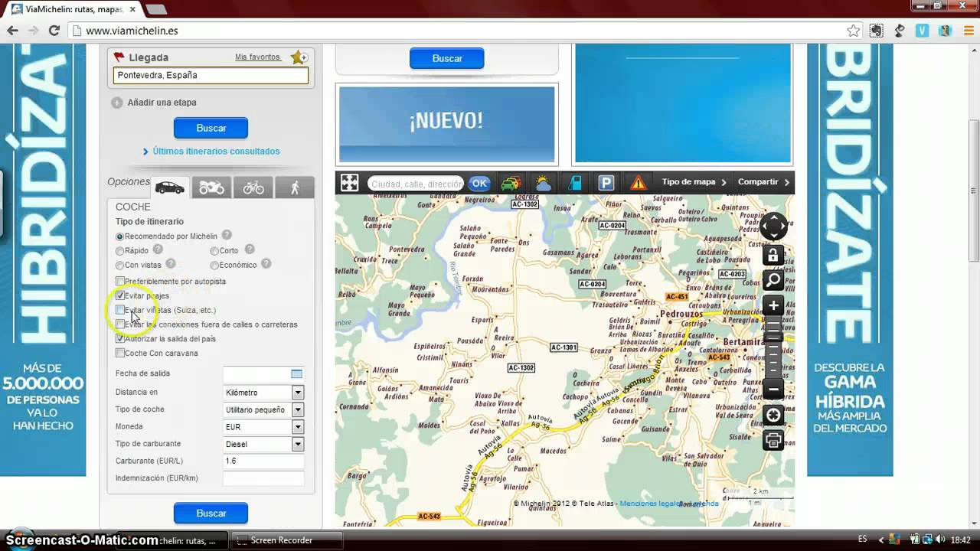This screenshot has width=980, height=551.
Task: Select the motorcycle travel mode
Action: click(211, 187)
